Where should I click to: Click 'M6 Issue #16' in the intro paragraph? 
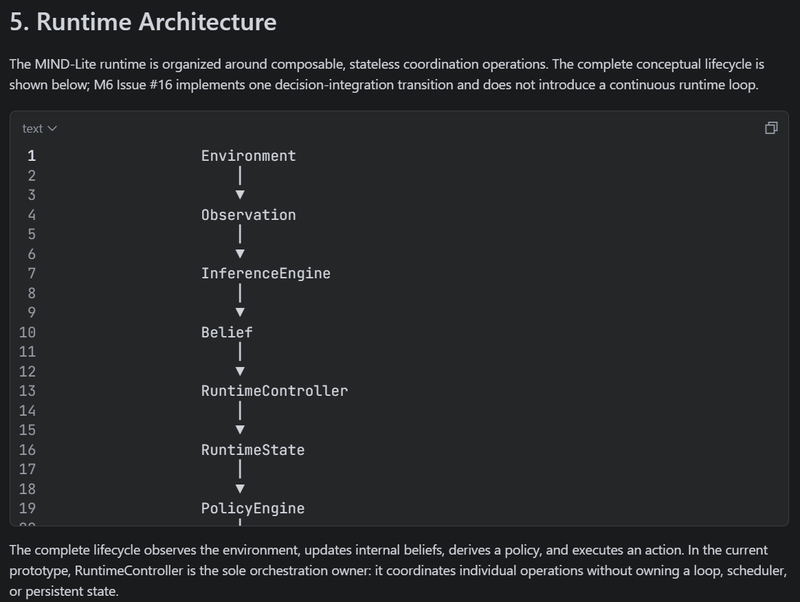point(133,84)
